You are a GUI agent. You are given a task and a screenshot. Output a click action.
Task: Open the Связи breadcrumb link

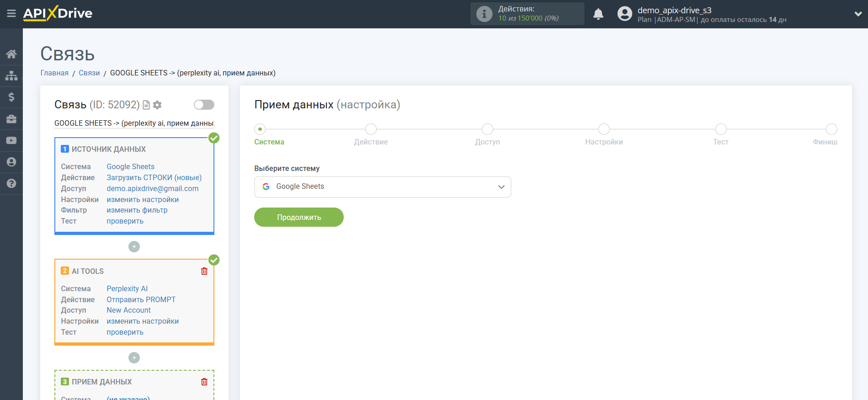point(89,73)
